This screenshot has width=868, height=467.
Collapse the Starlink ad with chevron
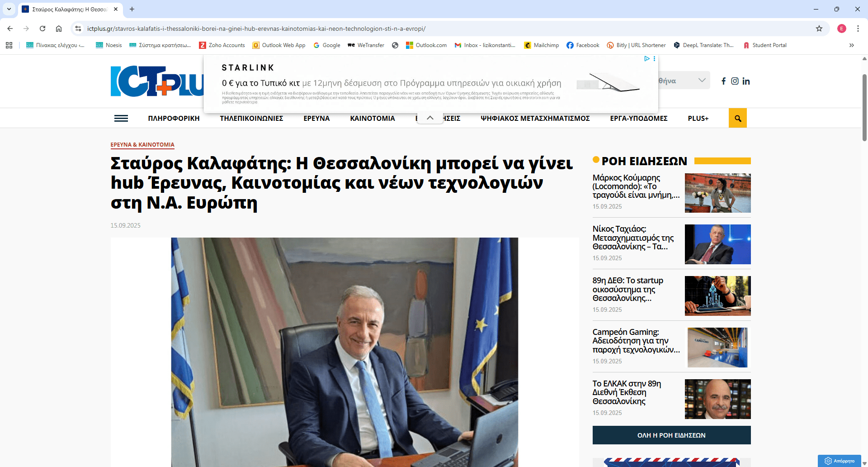point(430,118)
